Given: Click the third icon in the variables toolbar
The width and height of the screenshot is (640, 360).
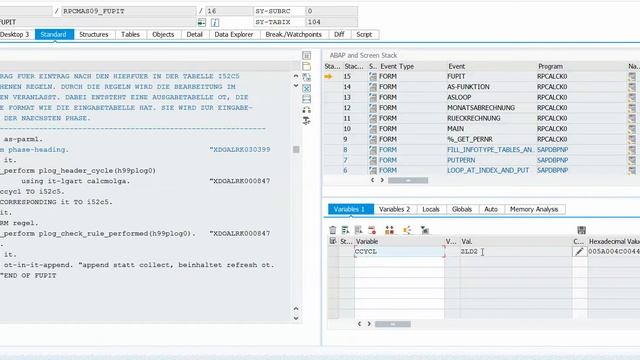Looking at the screenshot, I should click(x=358, y=230).
